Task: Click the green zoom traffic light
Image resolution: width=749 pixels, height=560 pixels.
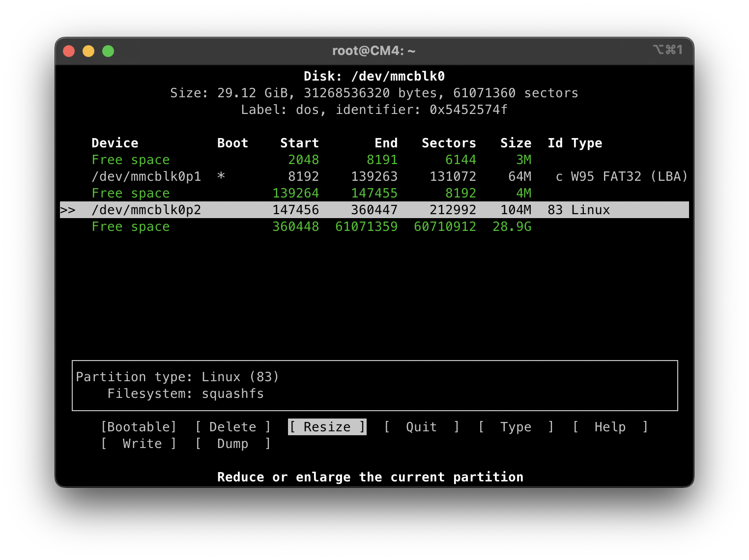Action: [108, 51]
